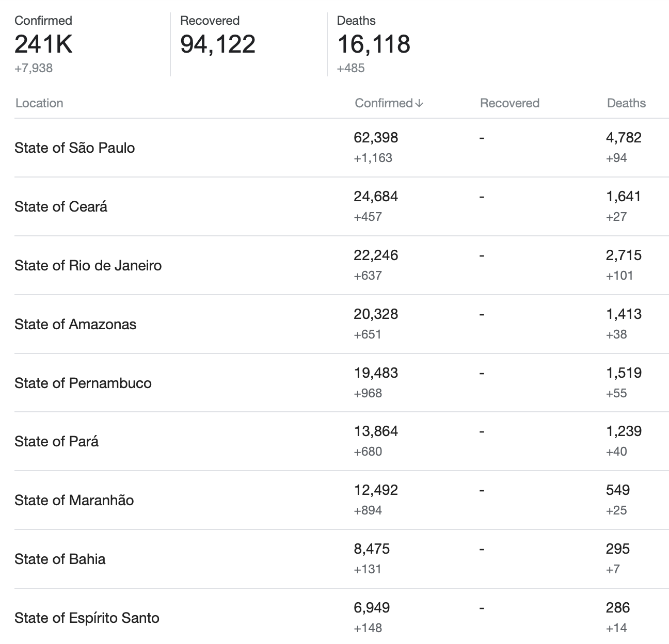Select State of Rio de Janeiro
669x644 pixels.
pyautogui.click(x=88, y=266)
